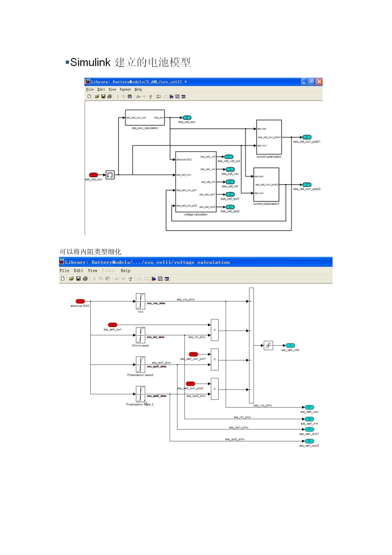Click Go to parent system arrow in ess_cell1 toolbar
Screen dimensions: 392x555
(x=150, y=96)
